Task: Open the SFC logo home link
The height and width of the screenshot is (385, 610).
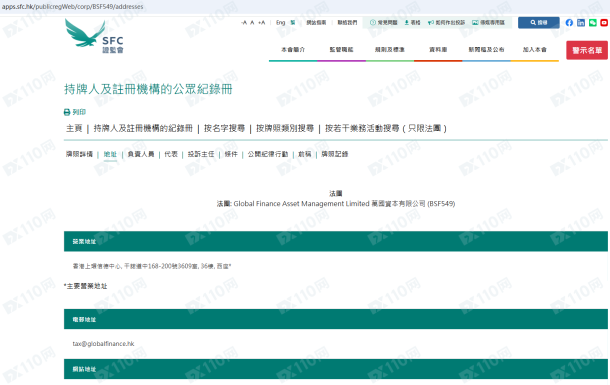Action: point(94,36)
